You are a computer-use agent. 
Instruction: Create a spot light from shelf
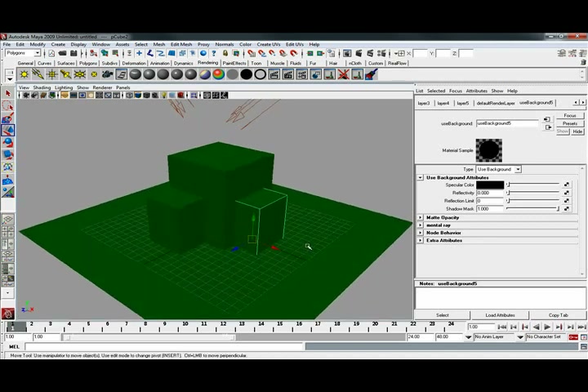pos(66,74)
